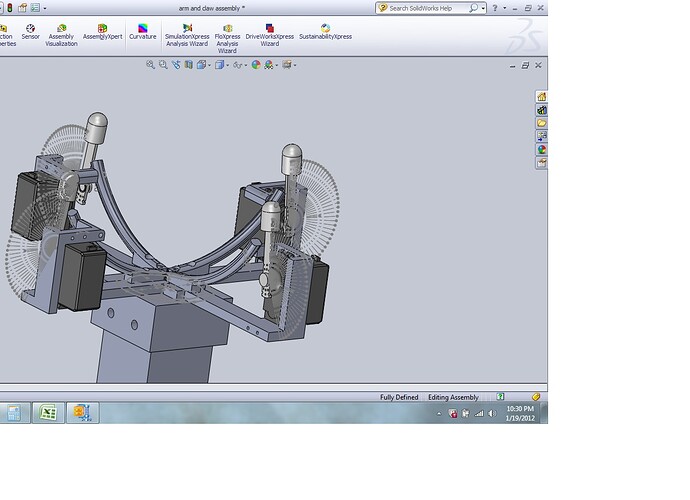Expand search type dropdown arrow
Image resolution: width=690 pixels, height=500 pixels.
483,8
